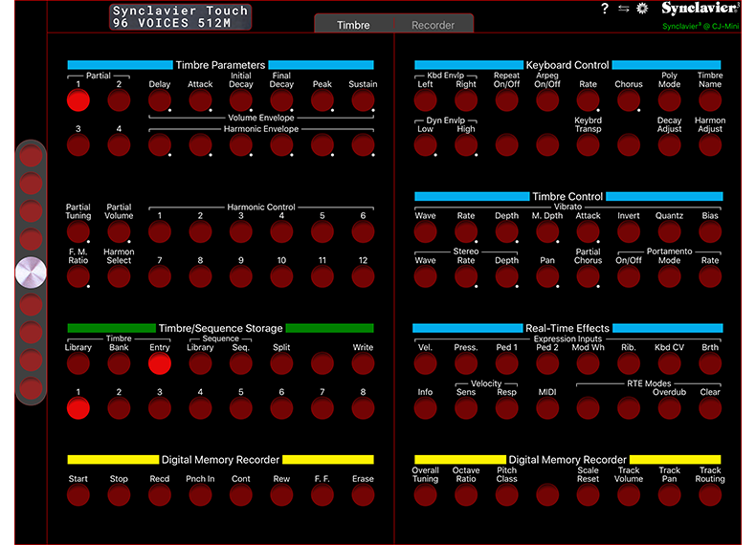Screen dimensions: 756x545
Task: Click the MIDI button
Action: [547, 408]
